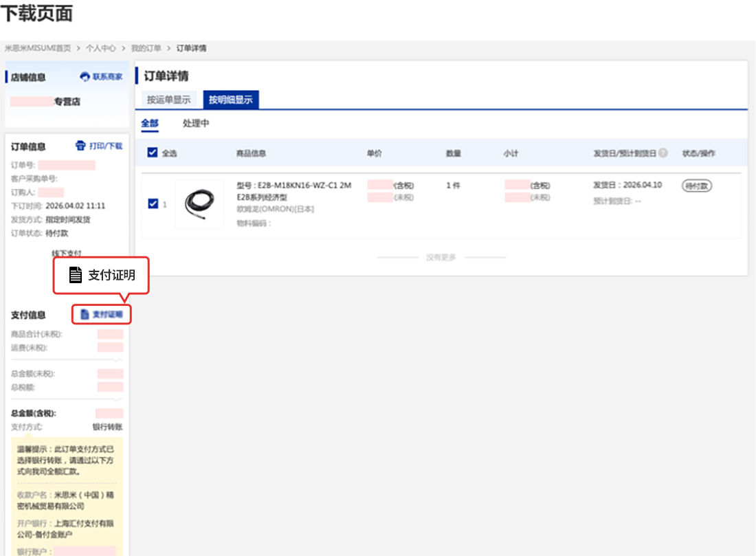Click the 打印/下载 printer icon
Screen dimensions: 756x556
(80, 146)
